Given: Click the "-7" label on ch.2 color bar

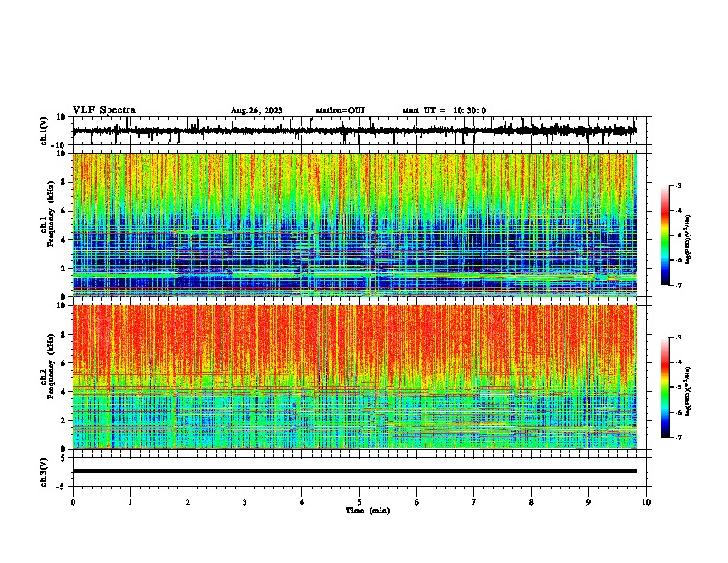Looking at the screenshot, I should (677, 437).
